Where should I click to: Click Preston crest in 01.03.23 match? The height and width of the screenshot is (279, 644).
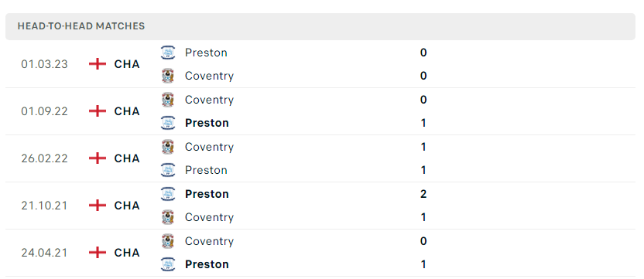[x=167, y=53]
